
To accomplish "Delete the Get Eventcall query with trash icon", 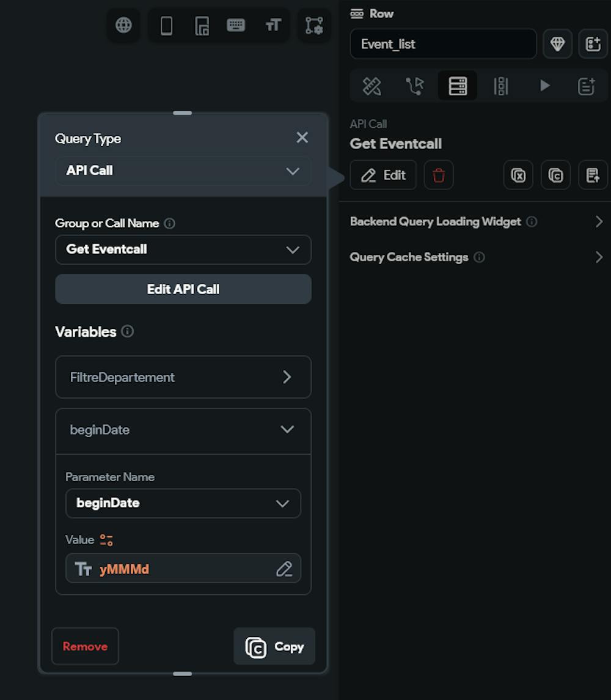I will coord(439,175).
